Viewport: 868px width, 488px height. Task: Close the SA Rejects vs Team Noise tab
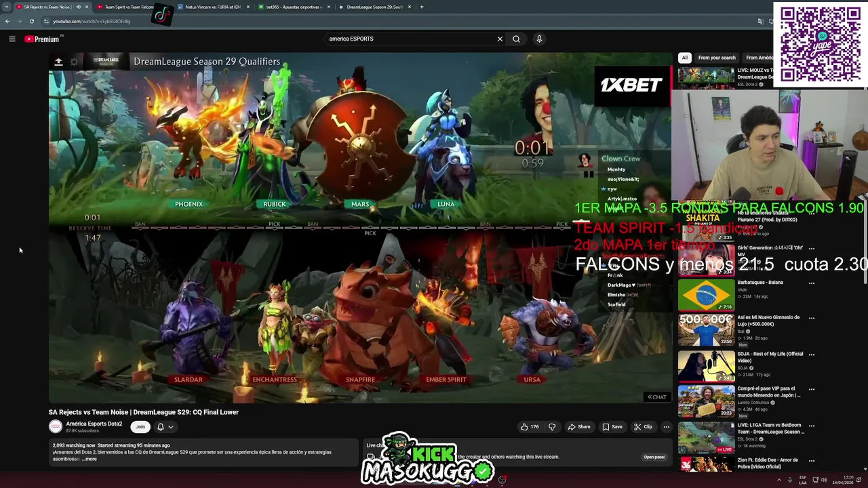pyautogui.click(x=87, y=7)
